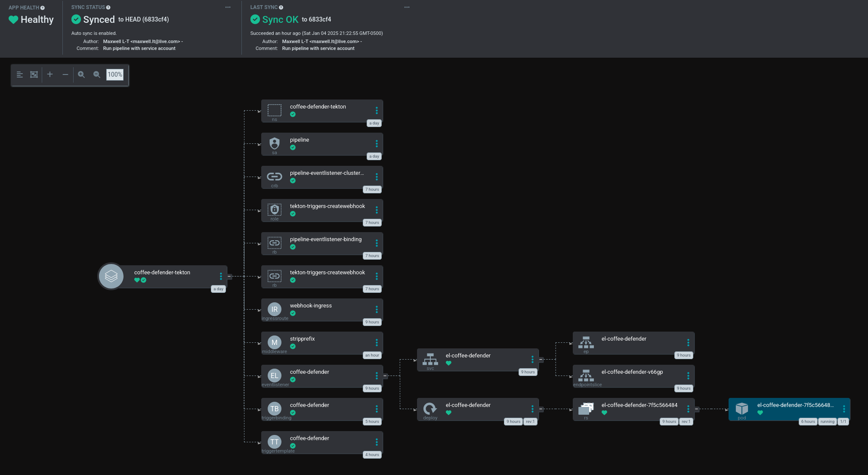Collapse children of coffee-defender-tekton application node
The width and height of the screenshot is (868, 475).
coord(229,276)
